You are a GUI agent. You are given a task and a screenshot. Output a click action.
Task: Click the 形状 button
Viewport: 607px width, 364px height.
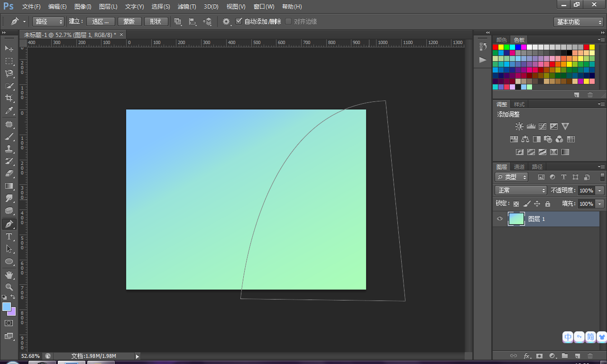coord(156,21)
